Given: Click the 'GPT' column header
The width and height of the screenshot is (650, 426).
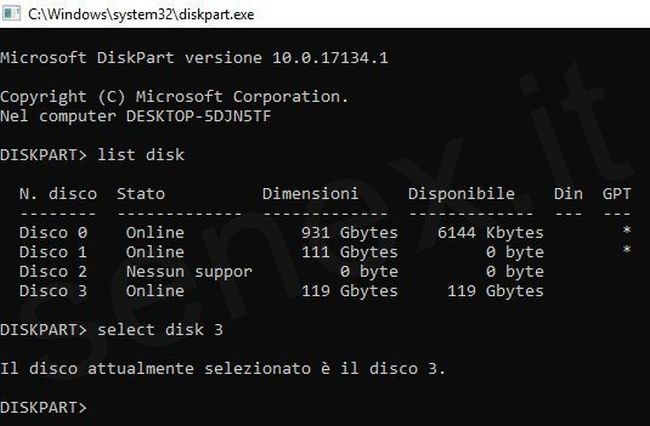Looking at the screenshot, I should (616, 194).
